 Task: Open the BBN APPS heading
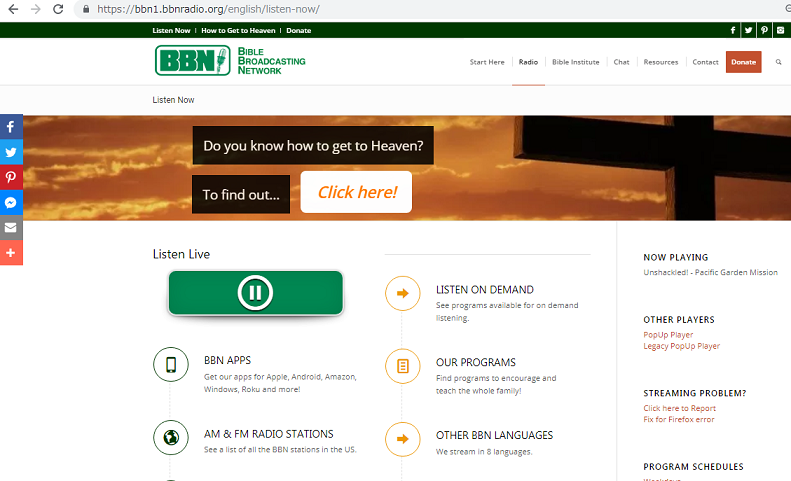pos(228,360)
